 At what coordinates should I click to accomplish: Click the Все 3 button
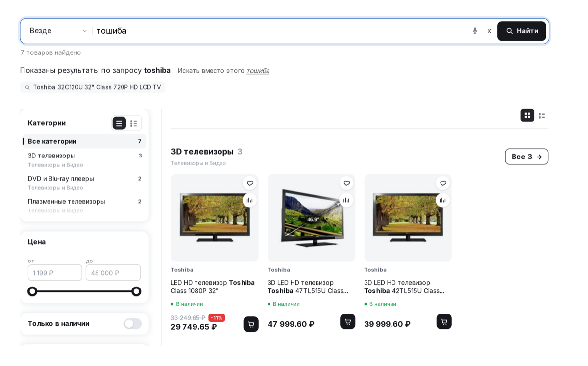tap(527, 157)
